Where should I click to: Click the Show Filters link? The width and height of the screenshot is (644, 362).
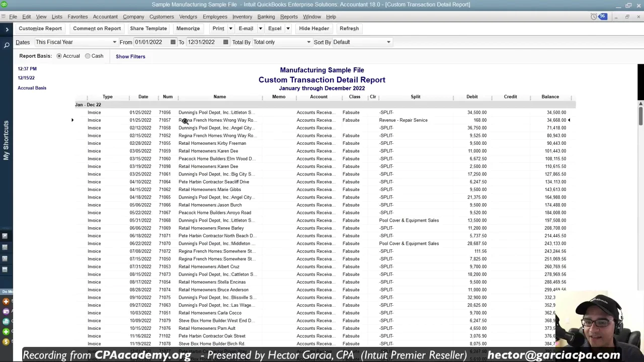point(130,56)
